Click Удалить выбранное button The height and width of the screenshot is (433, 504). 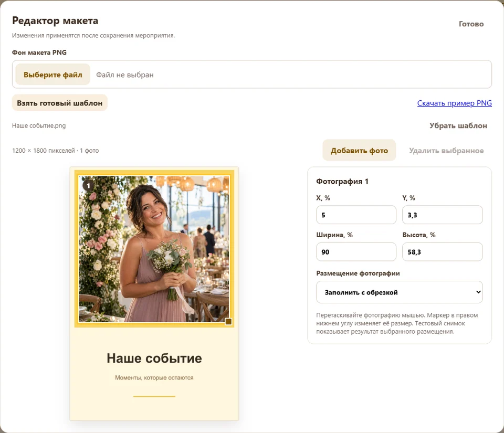pyautogui.click(x=446, y=151)
